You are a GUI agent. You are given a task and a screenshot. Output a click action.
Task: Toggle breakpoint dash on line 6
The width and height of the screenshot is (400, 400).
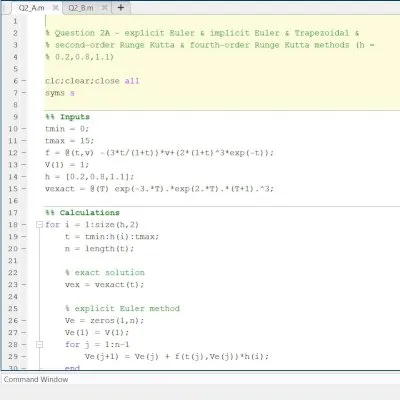click(x=24, y=81)
